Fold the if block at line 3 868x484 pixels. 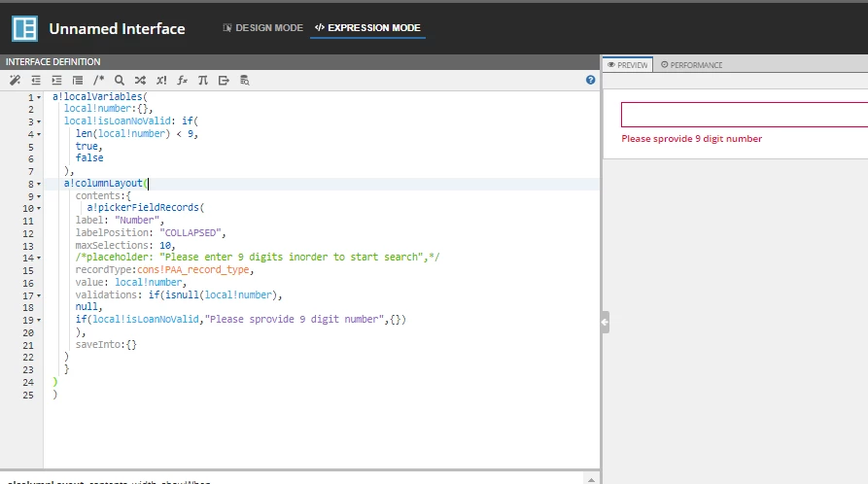(x=39, y=121)
